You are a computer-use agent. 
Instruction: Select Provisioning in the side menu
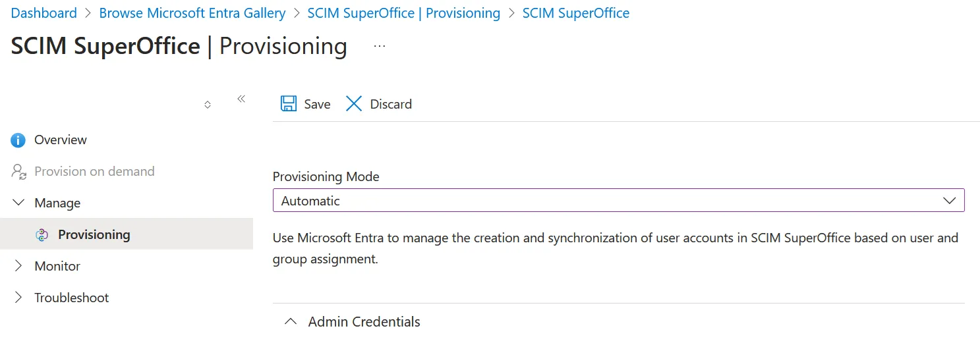(94, 235)
